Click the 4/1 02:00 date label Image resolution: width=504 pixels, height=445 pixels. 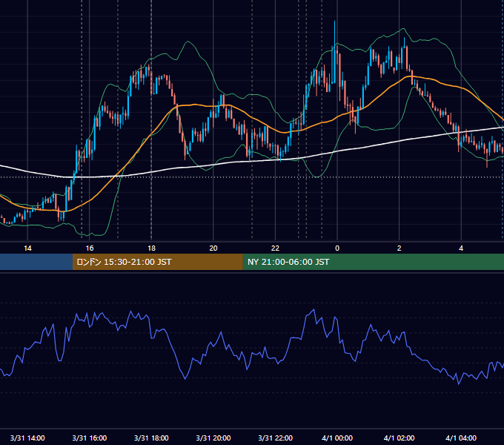click(x=399, y=438)
